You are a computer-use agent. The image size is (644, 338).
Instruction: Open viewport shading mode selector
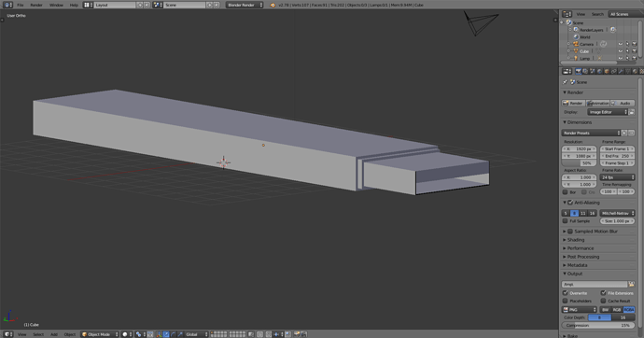127,334
